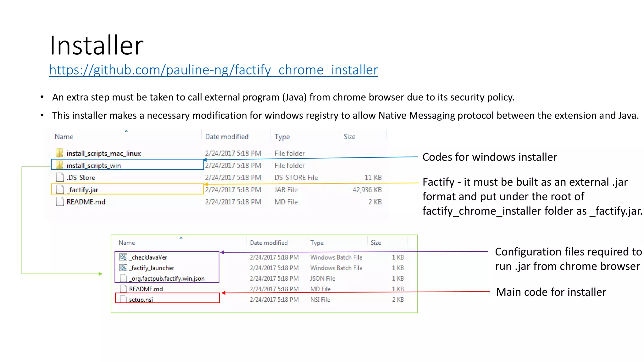Screen dimensions: 644x362
Task: Click the lower listing README.md icon
Action: pyautogui.click(x=124, y=288)
